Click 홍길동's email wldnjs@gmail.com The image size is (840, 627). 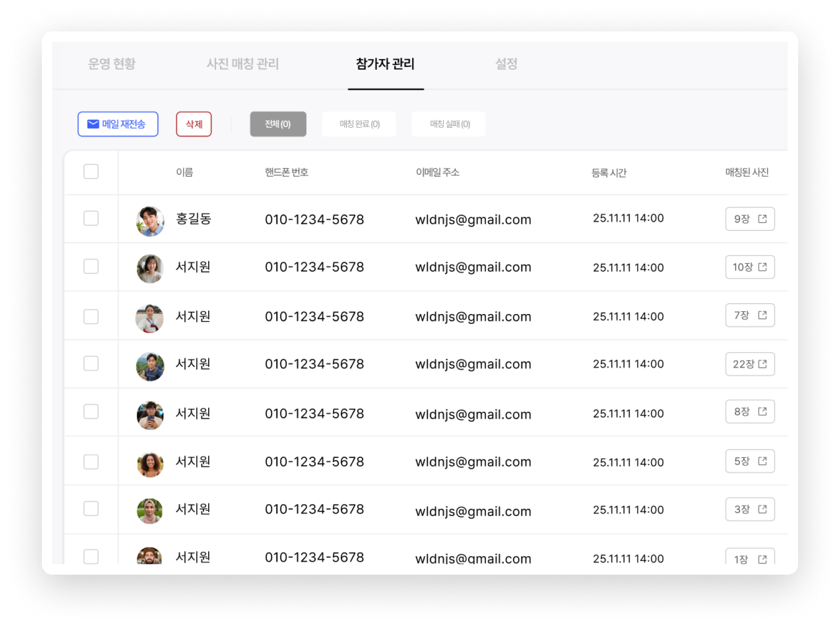[x=473, y=220]
